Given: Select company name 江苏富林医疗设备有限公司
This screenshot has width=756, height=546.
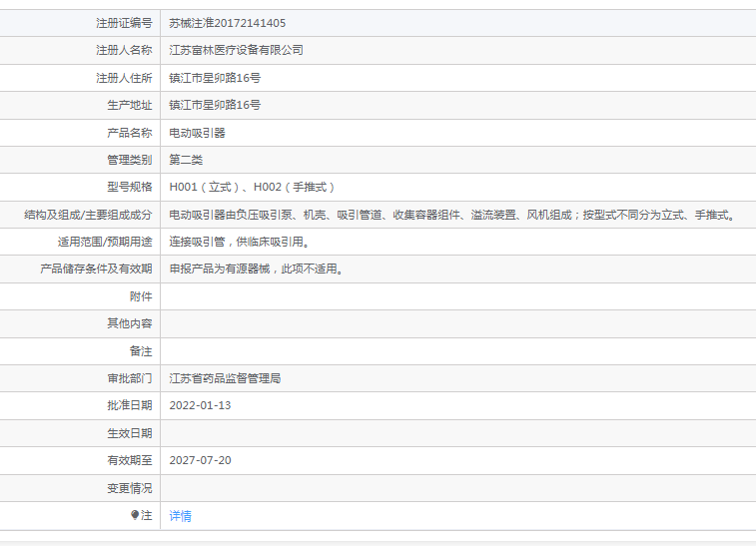Looking at the screenshot, I should coord(237,50).
